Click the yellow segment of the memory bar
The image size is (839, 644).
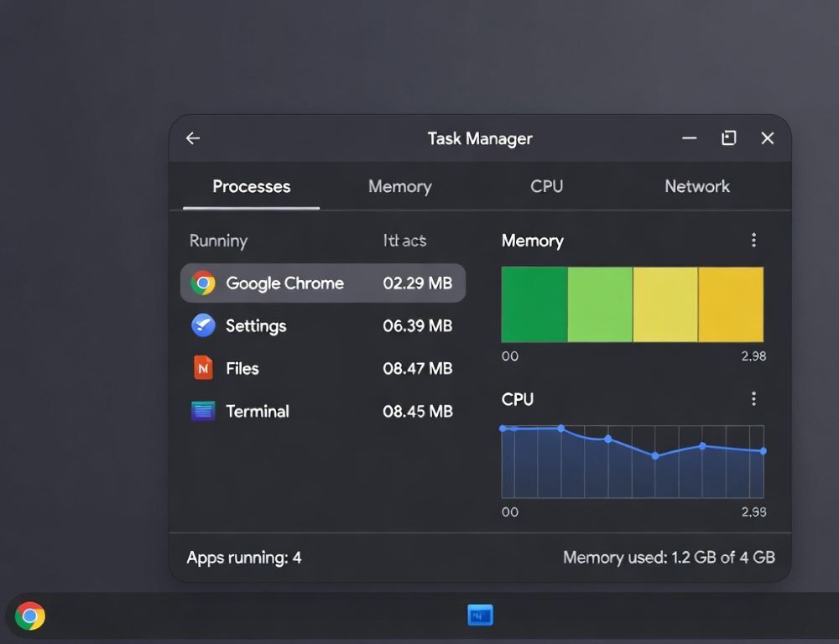667,304
